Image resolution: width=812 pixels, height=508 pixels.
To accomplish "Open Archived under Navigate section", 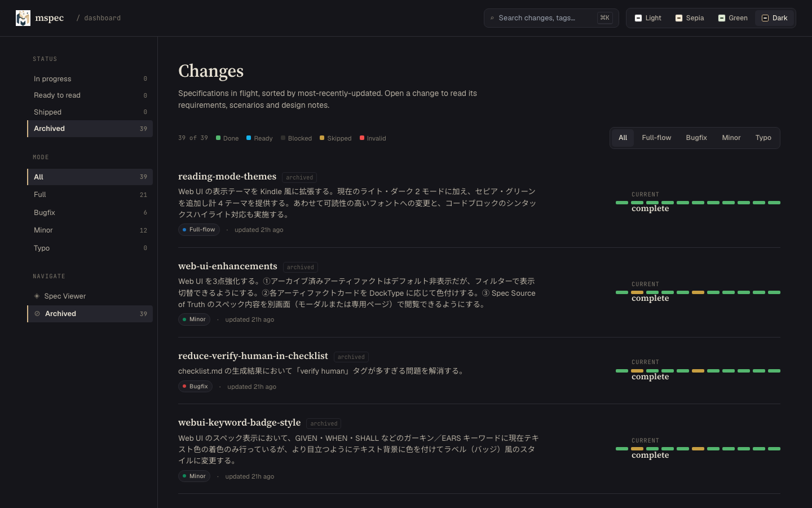I will coord(90,314).
